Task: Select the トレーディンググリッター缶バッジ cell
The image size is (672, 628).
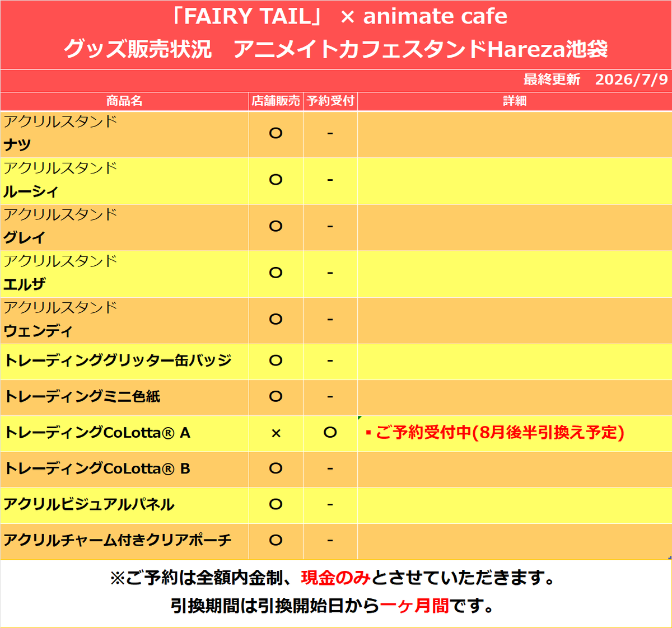Action: 124,362
